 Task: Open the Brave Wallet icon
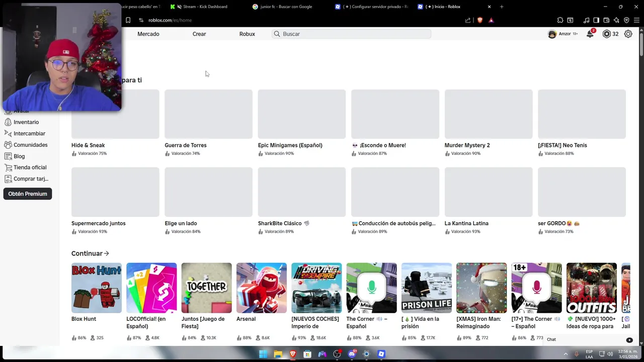click(x=606, y=20)
